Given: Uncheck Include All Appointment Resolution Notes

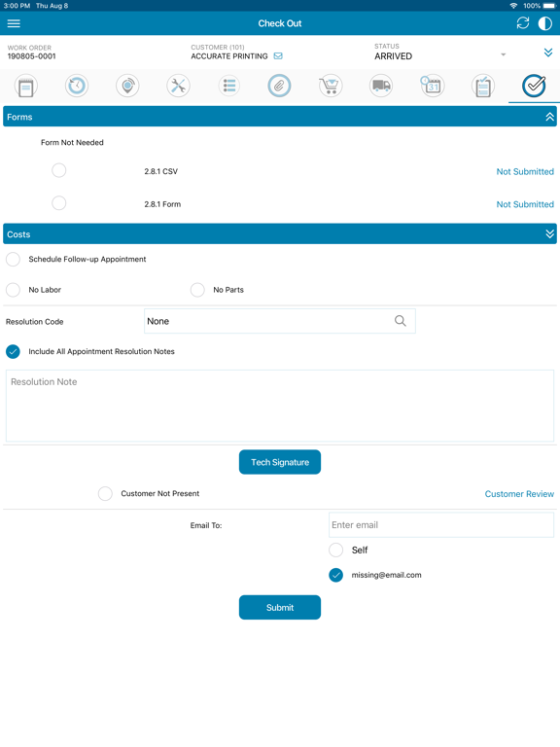Looking at the screenshot, I should [x=13, y=351].
